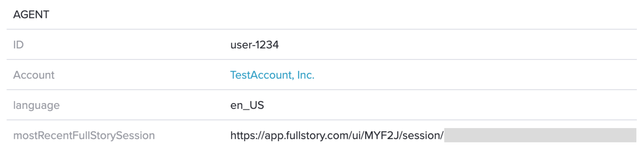The image size is (644, 154).
Task: Click the "US" part of the en_US value
Action: point(257,105)
